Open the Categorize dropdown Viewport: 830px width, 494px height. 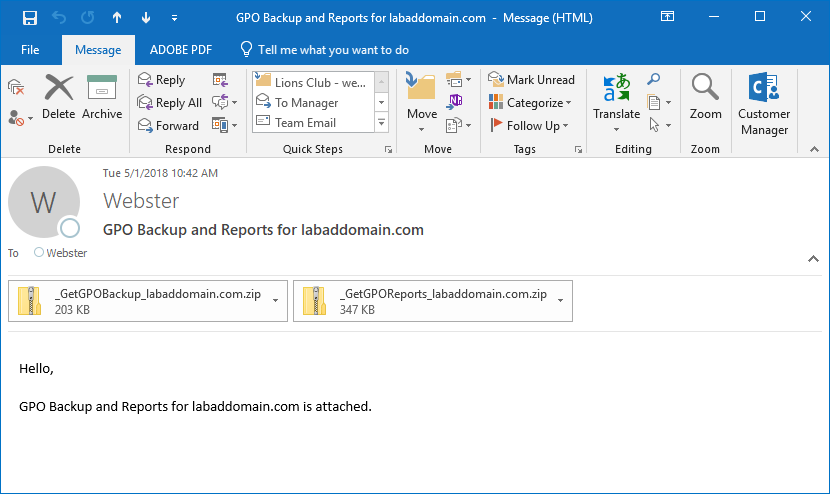(531, 103)
